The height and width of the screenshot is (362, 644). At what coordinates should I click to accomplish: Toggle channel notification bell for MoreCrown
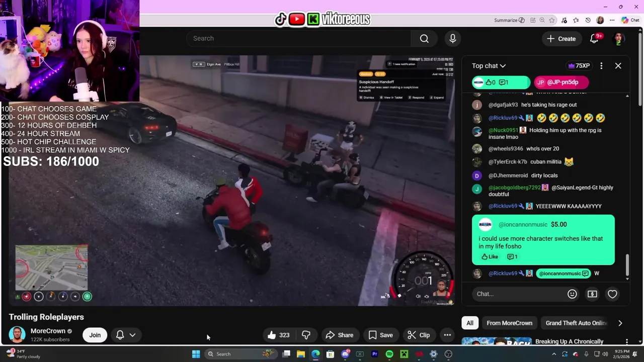tap(120, 335)
